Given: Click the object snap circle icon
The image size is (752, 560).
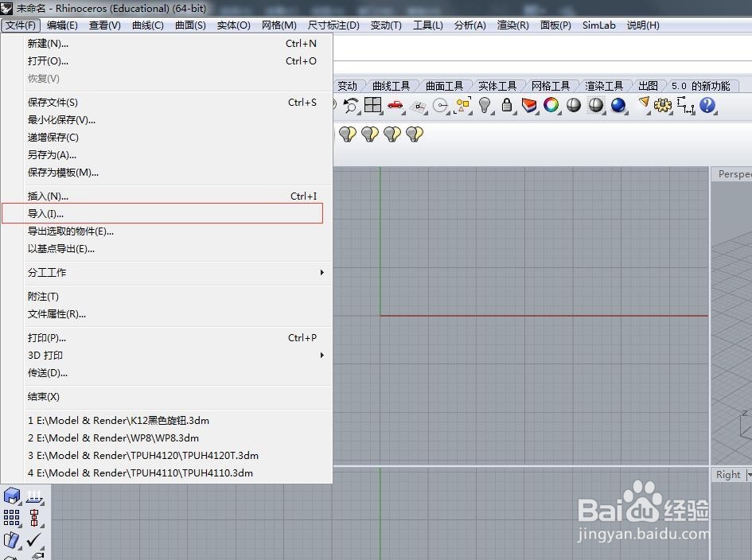Looking at the screenshot, I should (x=440, y=106).
